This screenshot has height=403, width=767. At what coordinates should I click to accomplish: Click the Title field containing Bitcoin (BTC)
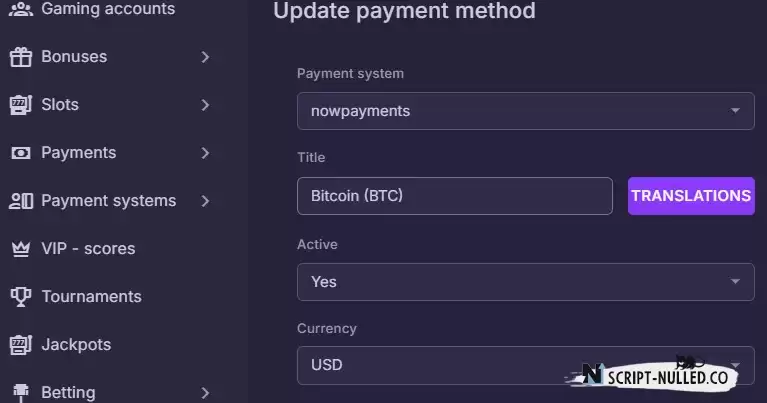(x=454, y=196)
